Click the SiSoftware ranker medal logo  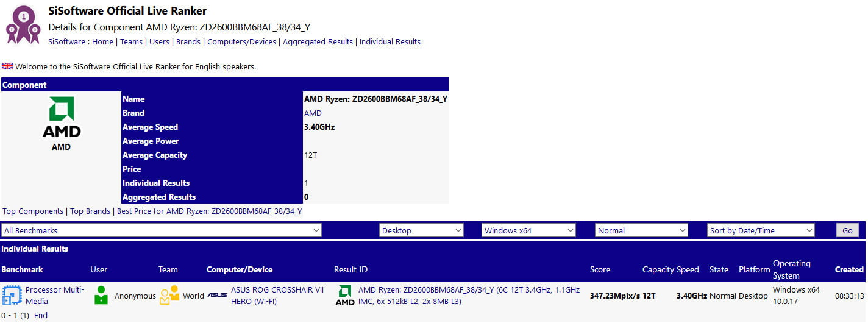[x=23, y=25]
